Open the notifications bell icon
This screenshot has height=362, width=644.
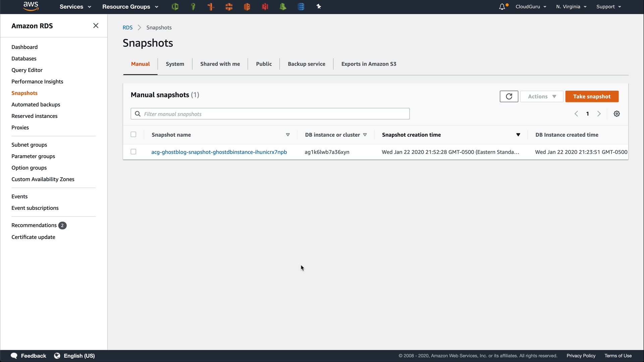pos(502,7)
